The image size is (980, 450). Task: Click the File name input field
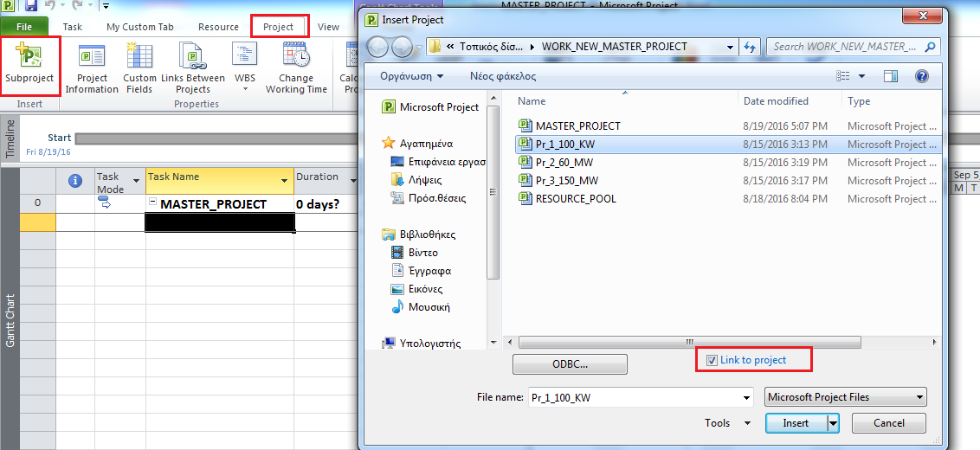click(634, 397)
